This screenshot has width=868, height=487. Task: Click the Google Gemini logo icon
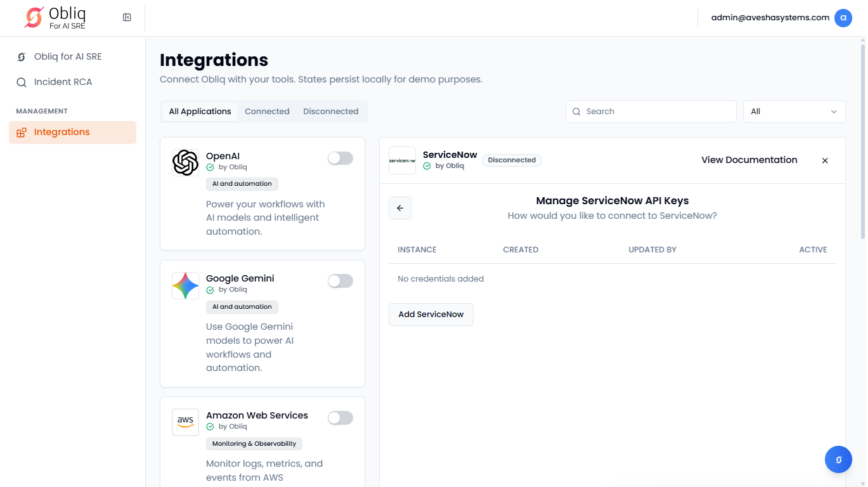185,286
